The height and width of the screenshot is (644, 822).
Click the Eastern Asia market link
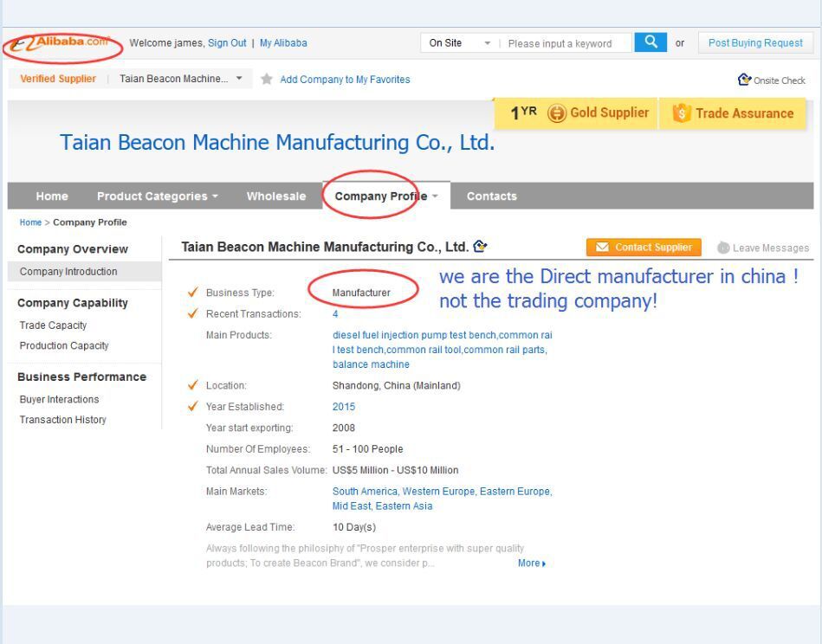click(404, 506)
